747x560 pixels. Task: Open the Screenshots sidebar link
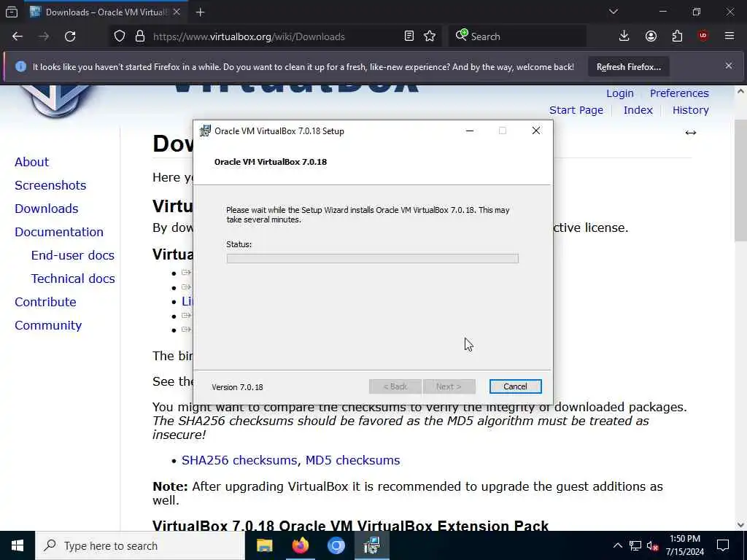[50, 185]
